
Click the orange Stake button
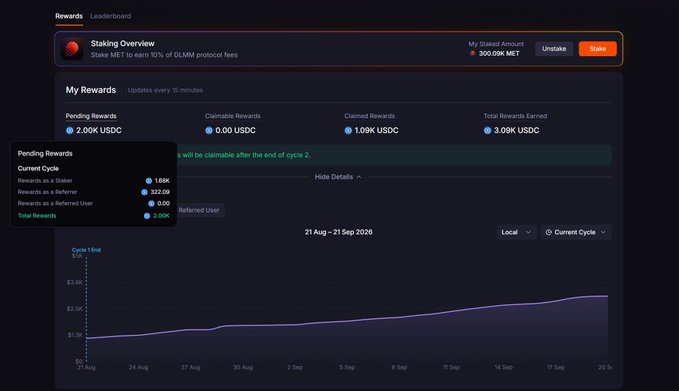pos(597,48)
